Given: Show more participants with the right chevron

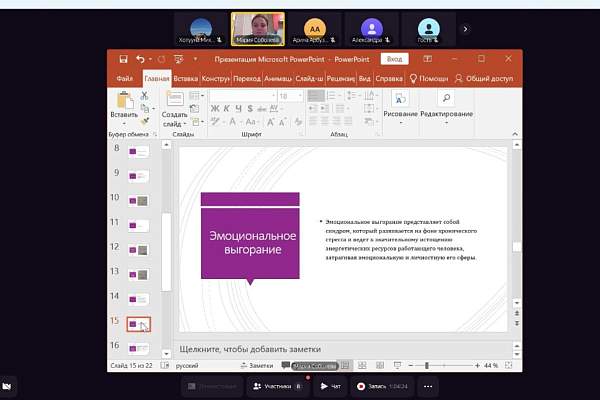Looking at the screenshot, I should click(465, 29).
